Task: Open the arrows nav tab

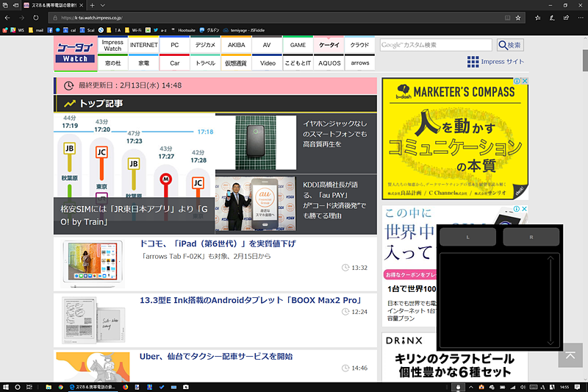Action: pyautogui.click(x=359, y=63)
